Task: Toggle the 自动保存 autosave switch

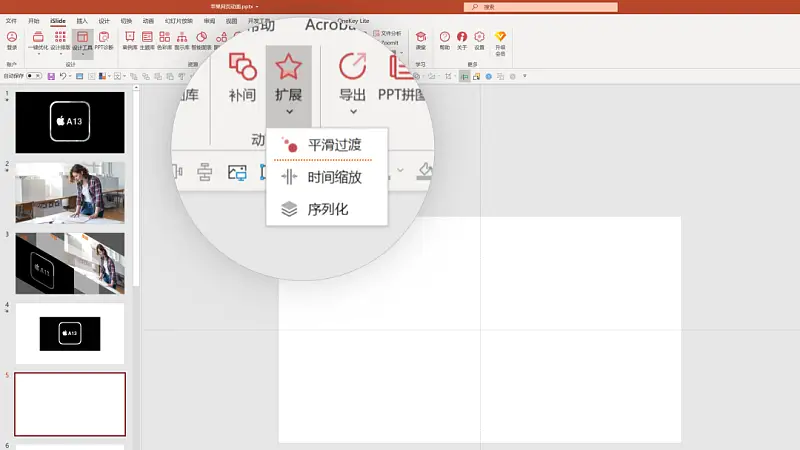Action: pyautogui.click(x=34, y=76)
